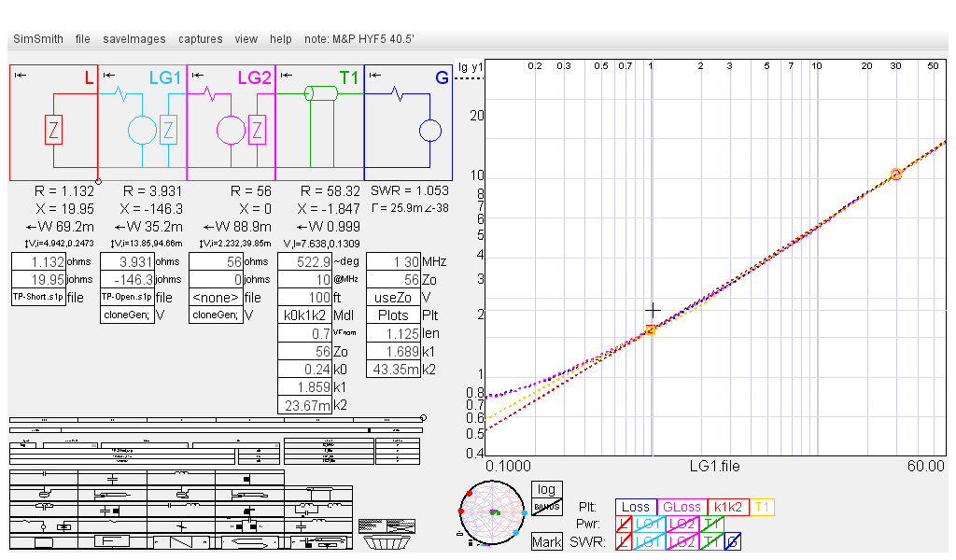Click the 1.30 MHz frequency field
This screenshot has width=956, height=560.
[393, 261]
